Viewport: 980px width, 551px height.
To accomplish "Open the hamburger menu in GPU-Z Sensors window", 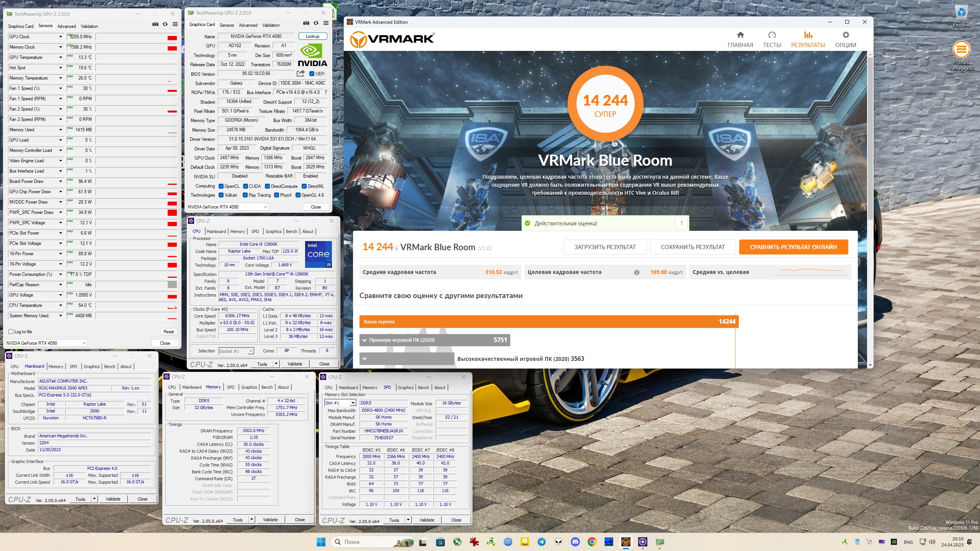I will click(x=175, y=24).
